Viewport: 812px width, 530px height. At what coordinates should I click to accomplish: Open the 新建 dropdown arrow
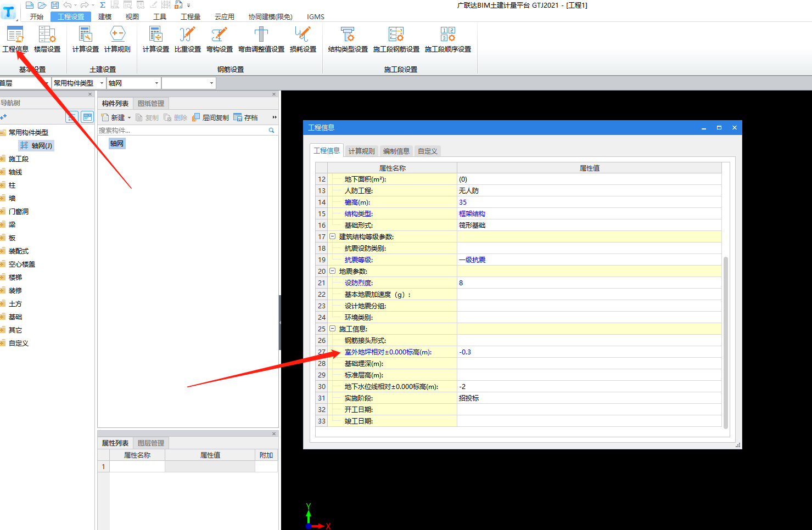tap(130, 117)
